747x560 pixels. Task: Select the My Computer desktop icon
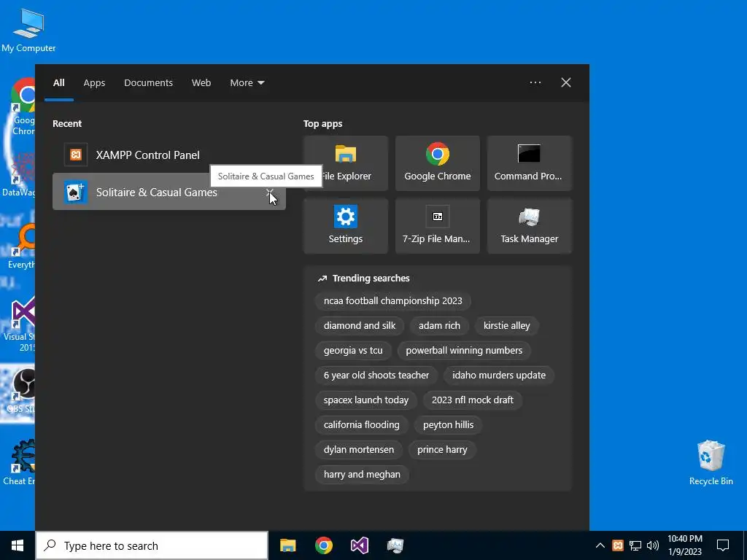pos(28,31)
